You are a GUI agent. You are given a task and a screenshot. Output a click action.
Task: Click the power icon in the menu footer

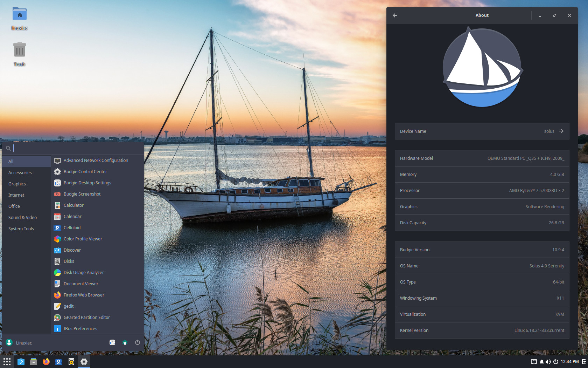click(138, 342)
